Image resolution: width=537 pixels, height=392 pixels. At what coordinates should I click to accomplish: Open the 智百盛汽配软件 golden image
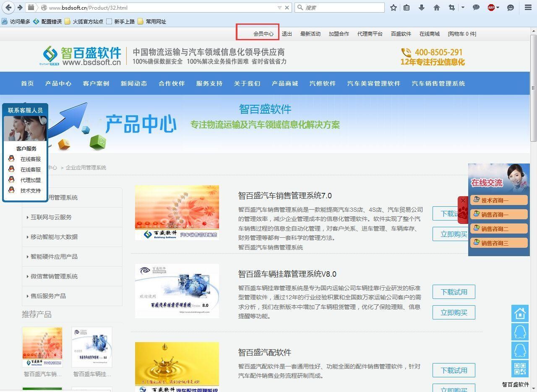coord(177,367)
